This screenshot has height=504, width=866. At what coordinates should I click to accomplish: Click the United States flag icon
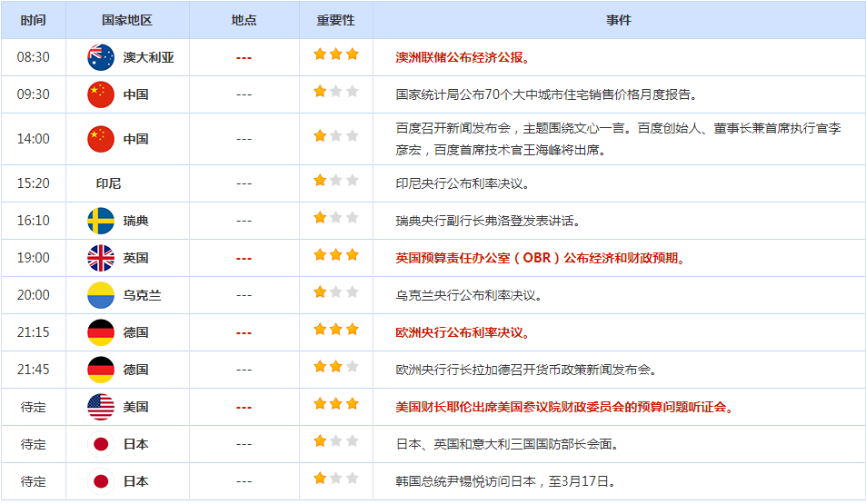(x=101, y=407)
